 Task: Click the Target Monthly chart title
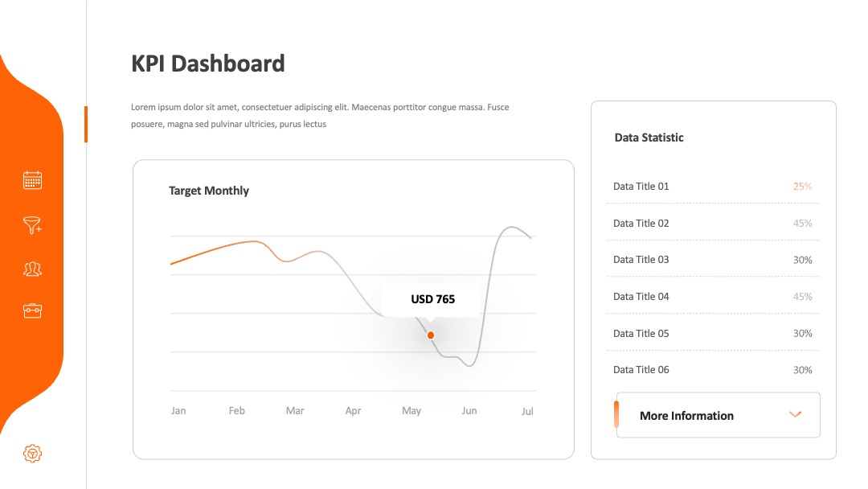point(209,191)
